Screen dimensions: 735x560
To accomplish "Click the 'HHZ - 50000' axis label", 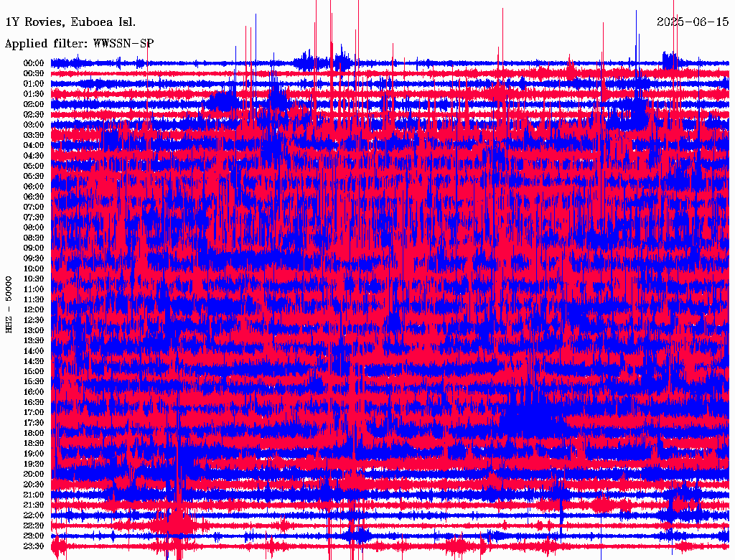I will tap(9, 305).
